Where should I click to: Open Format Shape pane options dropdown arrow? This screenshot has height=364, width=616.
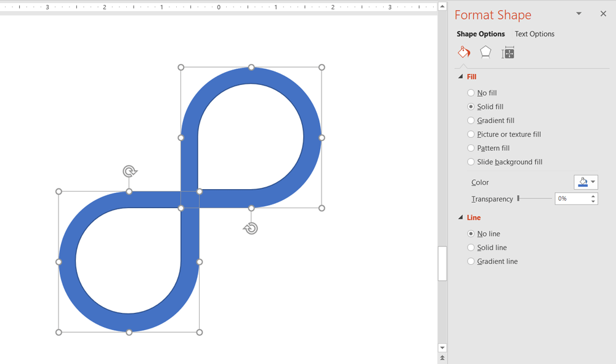click(x=578, y=14)
